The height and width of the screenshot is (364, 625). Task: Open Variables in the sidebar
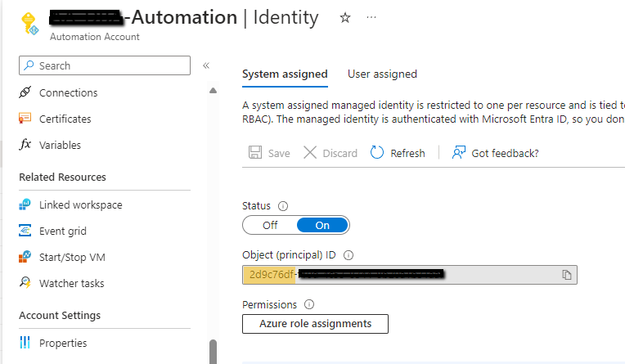point(60,145)
